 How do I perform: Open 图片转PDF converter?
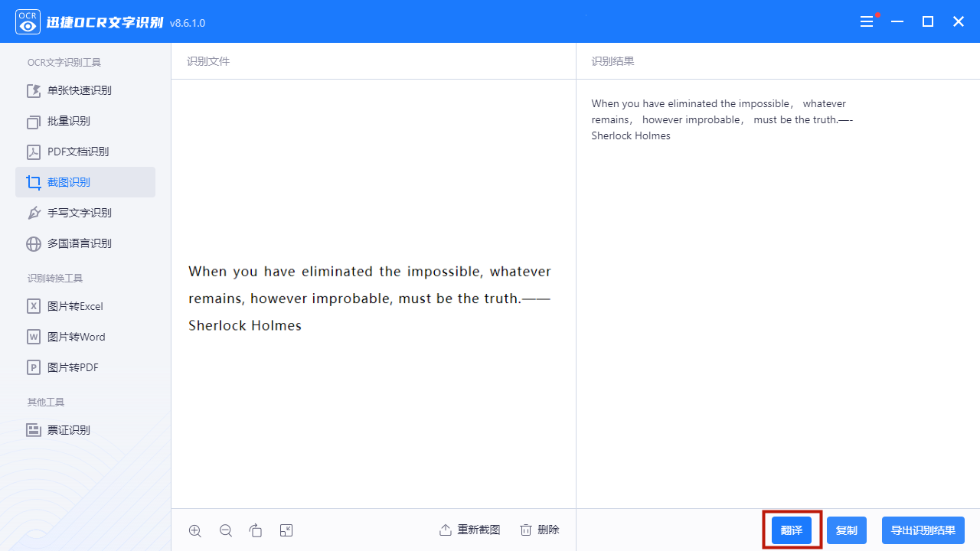point(86,367)
